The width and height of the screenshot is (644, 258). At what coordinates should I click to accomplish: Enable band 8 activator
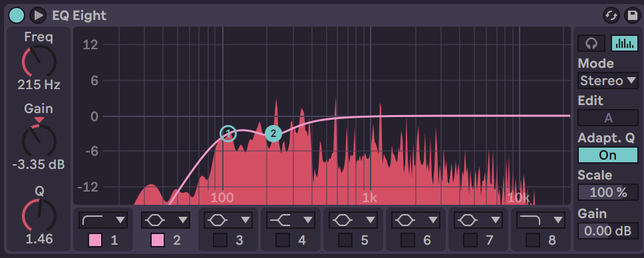coord(533,240)
